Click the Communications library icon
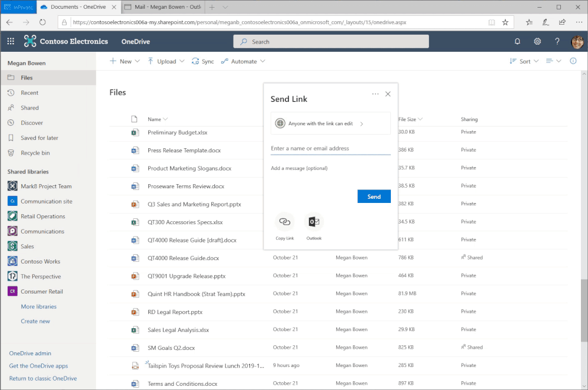The width and height of the screenshot is (588, 390). click(12, 231)
